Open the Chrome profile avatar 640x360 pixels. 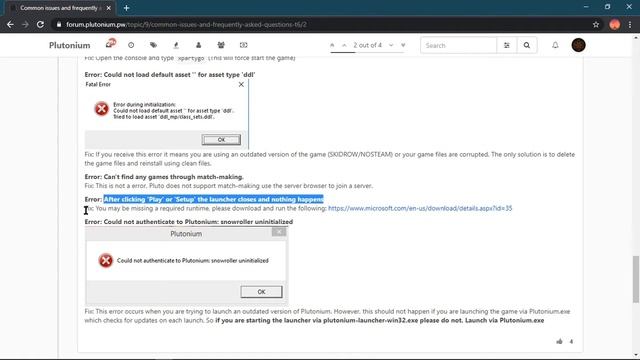point(614,24)
